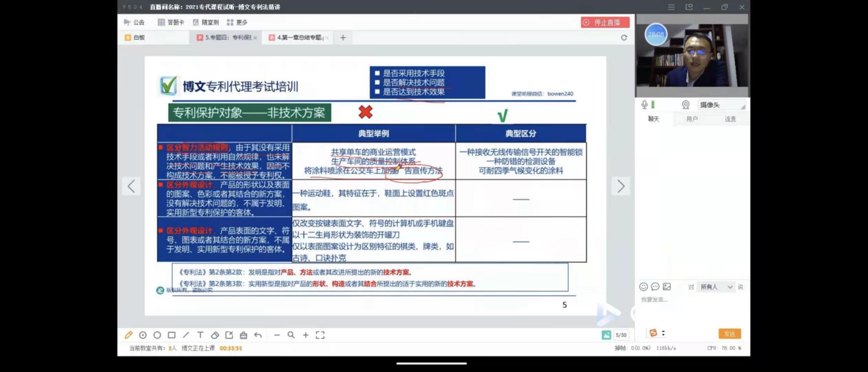The image size is (868, 372).
Task: Open the emoji picker in chat
Action: 643,287
